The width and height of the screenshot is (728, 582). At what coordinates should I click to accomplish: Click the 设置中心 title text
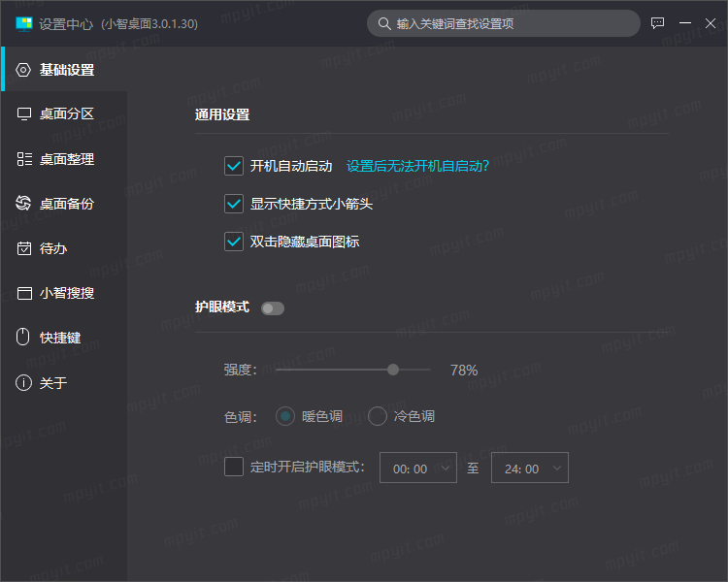66,23
